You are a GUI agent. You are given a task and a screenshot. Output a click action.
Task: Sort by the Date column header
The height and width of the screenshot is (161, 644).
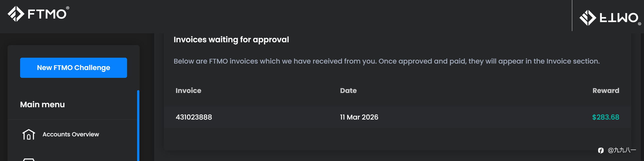tap(348, 90)
